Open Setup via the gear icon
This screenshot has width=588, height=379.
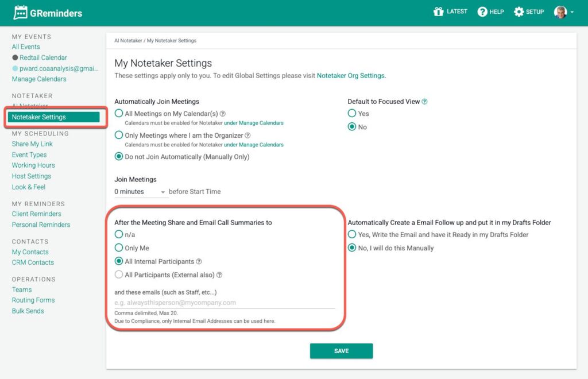(519, 12)
